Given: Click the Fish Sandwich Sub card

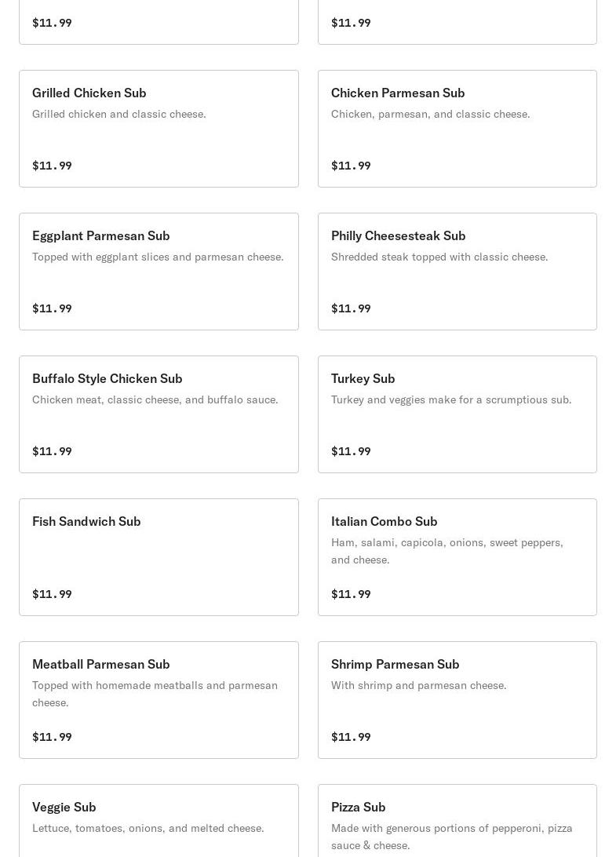Looking at the screenshot, I should coord(159,557).
